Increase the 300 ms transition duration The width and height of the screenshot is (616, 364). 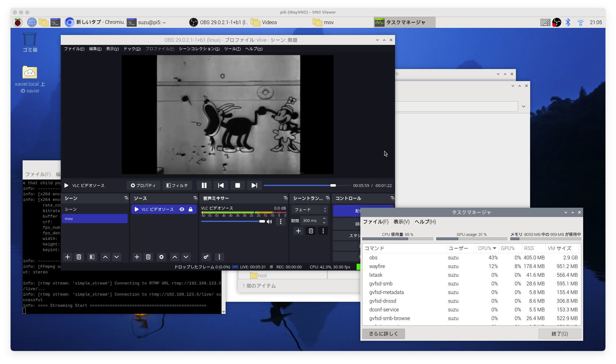pyautogui.click(x=324, y=218)
